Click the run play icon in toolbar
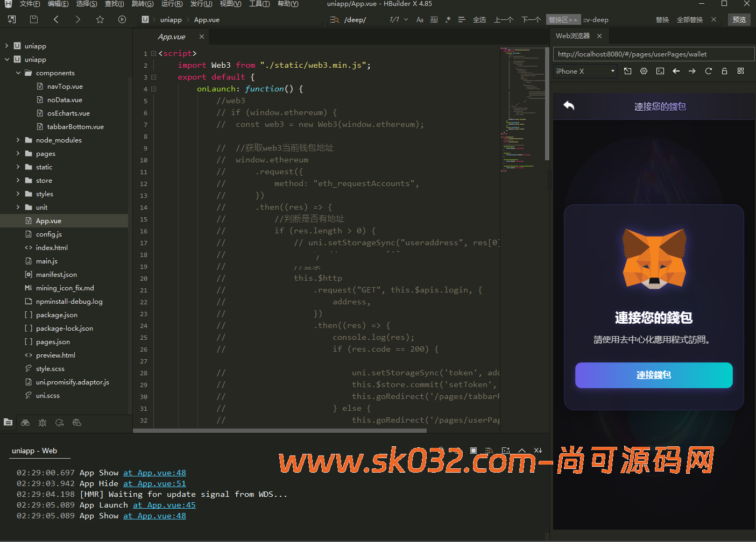 pos(122,19)
